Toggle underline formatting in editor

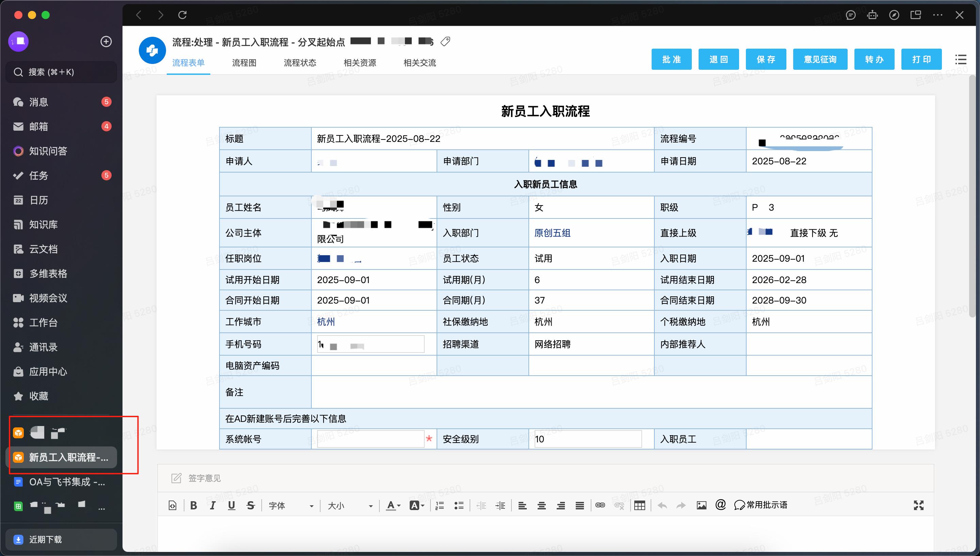point(232,505)
